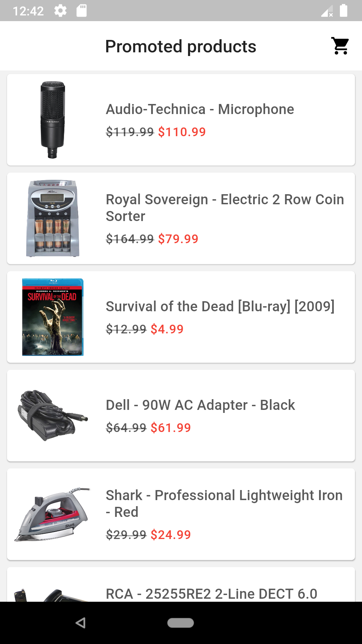This screenshot has height=644, width=362.
Task: Tap the battery status icon
Action: [x=344, y=10]
